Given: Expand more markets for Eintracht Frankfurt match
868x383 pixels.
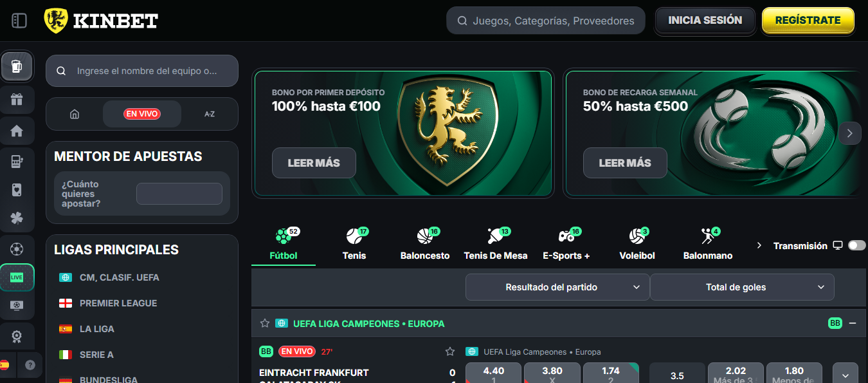Looking at the screenshot, I should point(845,374).
